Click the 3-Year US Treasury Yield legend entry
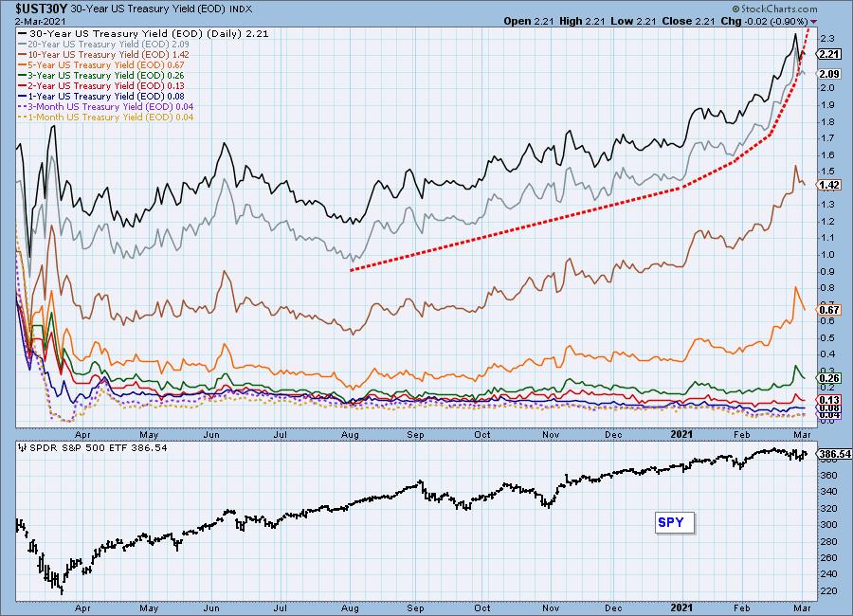 pos(101,75)
